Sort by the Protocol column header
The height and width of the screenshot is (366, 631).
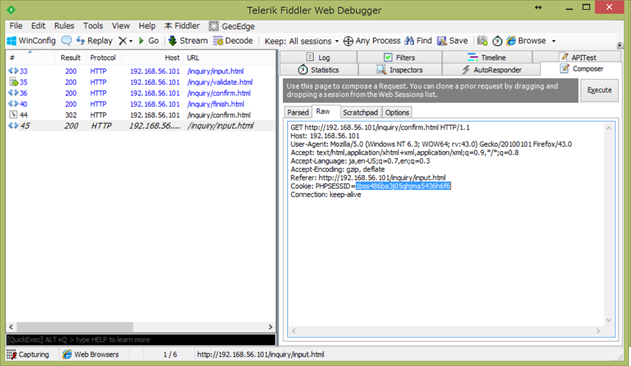(104, 58)
